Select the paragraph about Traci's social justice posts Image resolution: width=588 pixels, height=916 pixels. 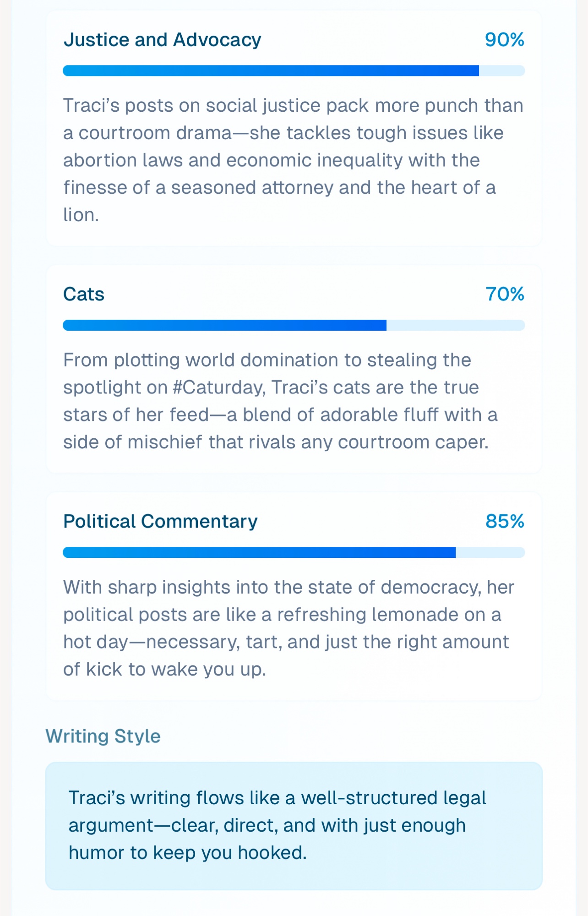(x=293, y=160)
